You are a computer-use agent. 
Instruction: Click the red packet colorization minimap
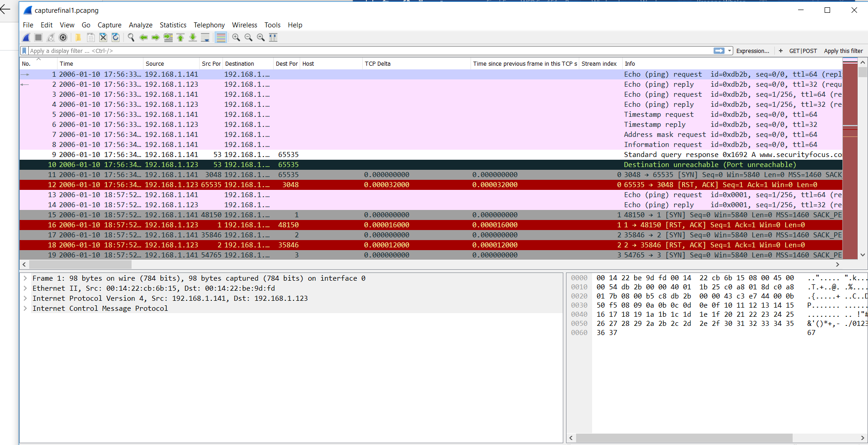pyautogui.click(x=850, y=160)
